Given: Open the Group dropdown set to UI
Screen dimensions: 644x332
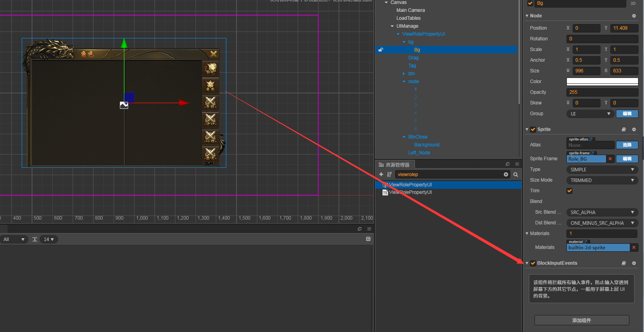Looking at the screenshot, I should (x=590, y=114).
